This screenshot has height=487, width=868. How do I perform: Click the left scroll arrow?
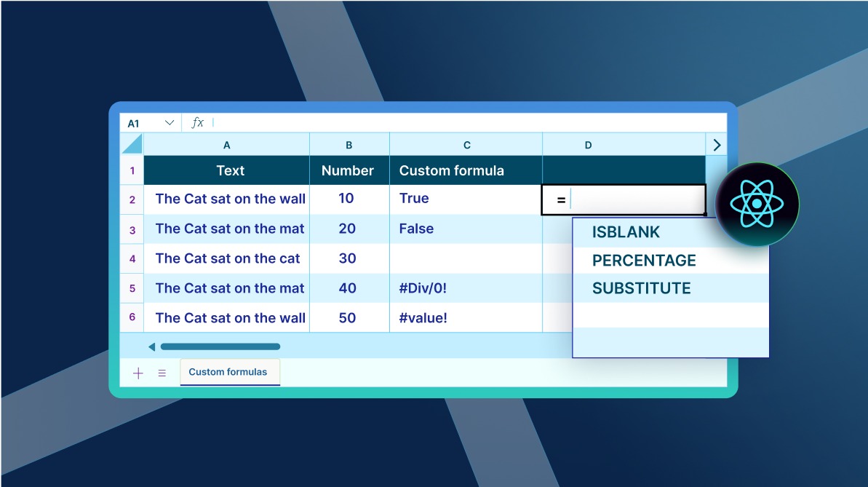(x=151, y=347)
